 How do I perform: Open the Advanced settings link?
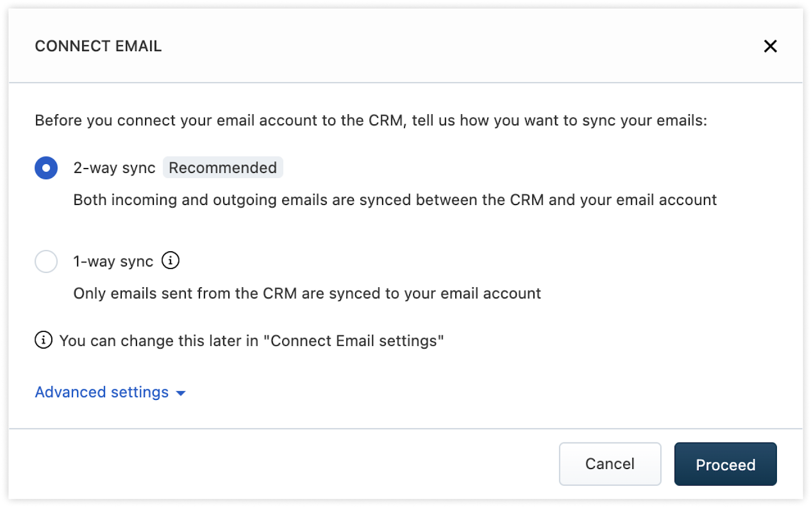coord(102,392)
